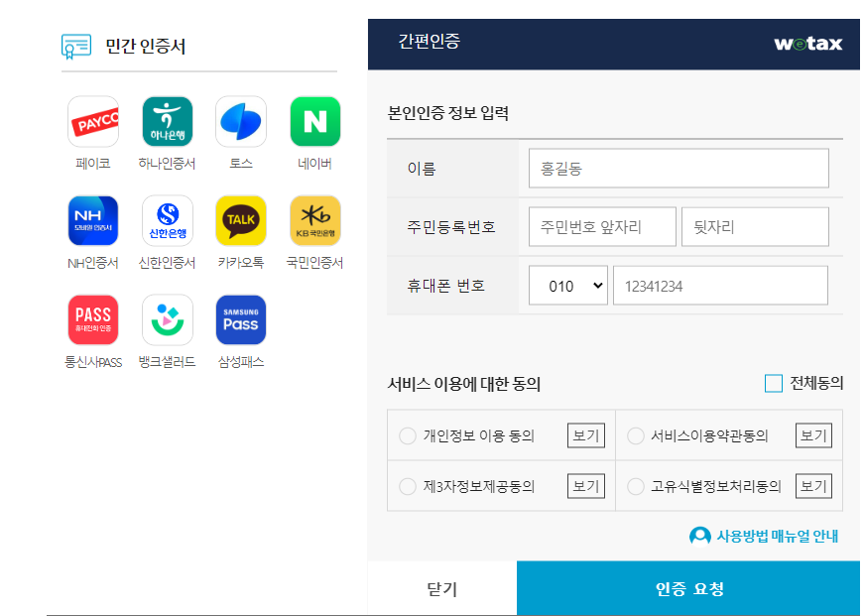Click the user manual guide person icon
This screenshot has width=864, height=616.
coord(699,536)
